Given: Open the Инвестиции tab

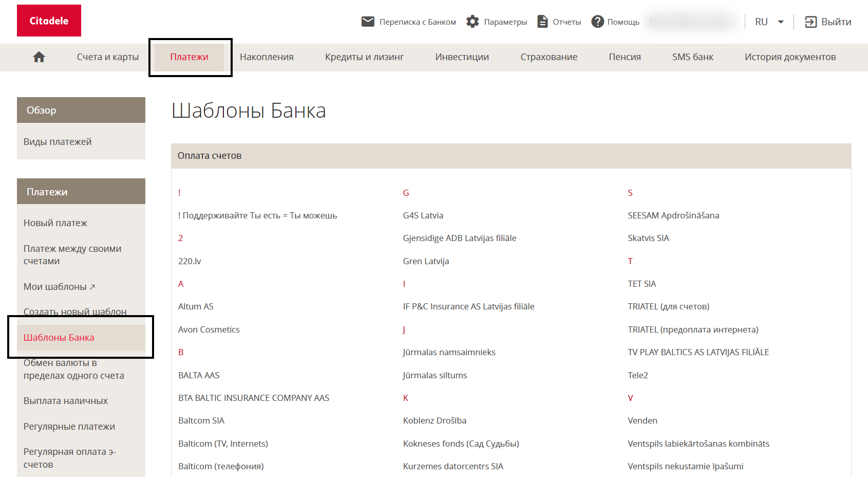Looking at the screenshot, I should [462, 57].
